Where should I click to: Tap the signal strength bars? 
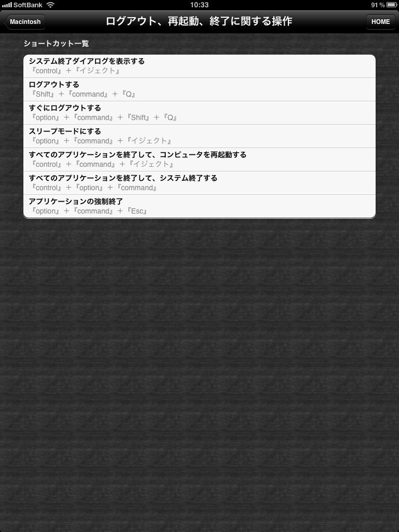(x=7, y=5)
